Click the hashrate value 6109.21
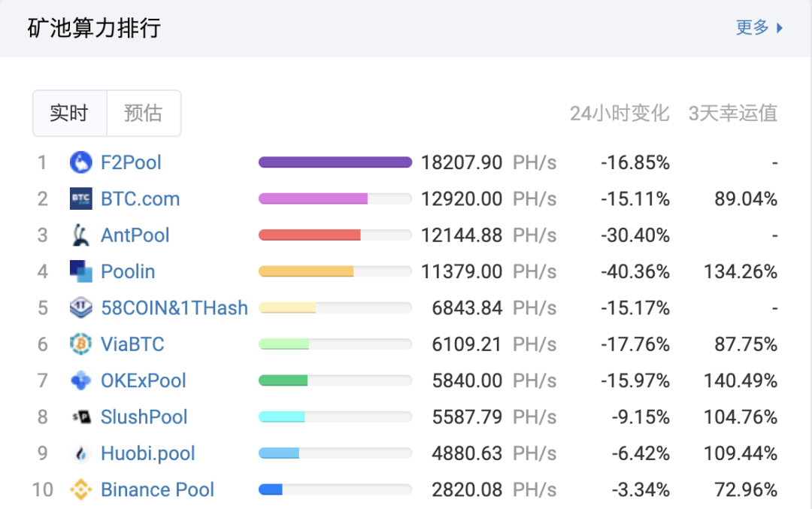Screen dimensions: 812x509 [467, 344]
